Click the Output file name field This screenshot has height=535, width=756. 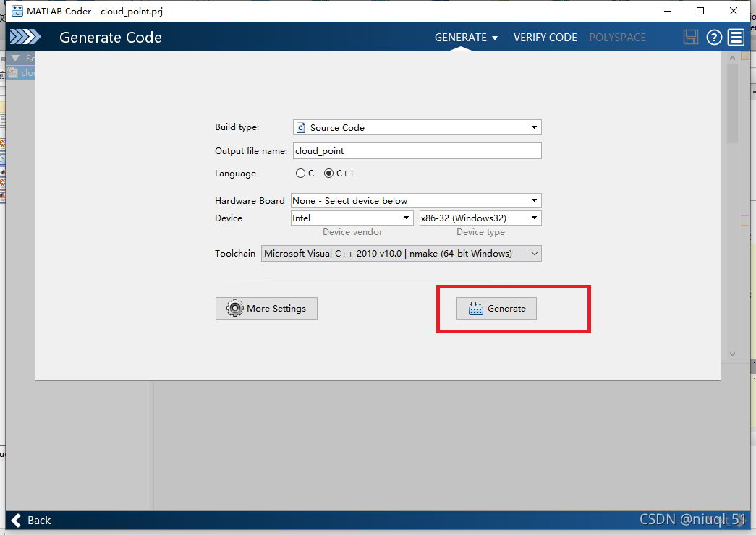click(x=417, y=151)
